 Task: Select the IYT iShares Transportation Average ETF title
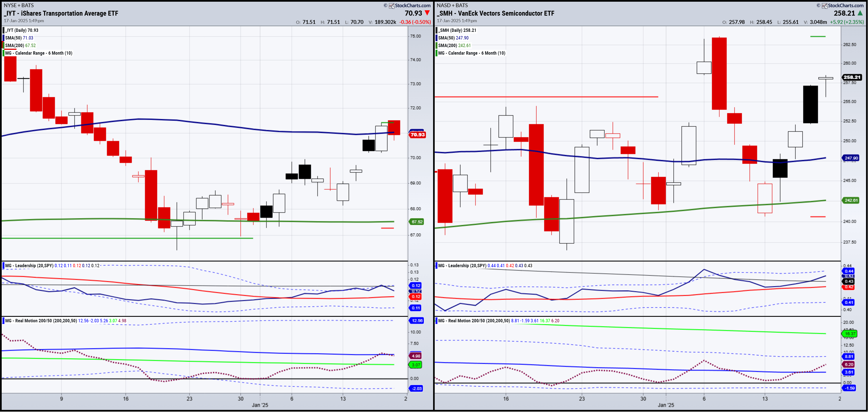click(61, 13)
